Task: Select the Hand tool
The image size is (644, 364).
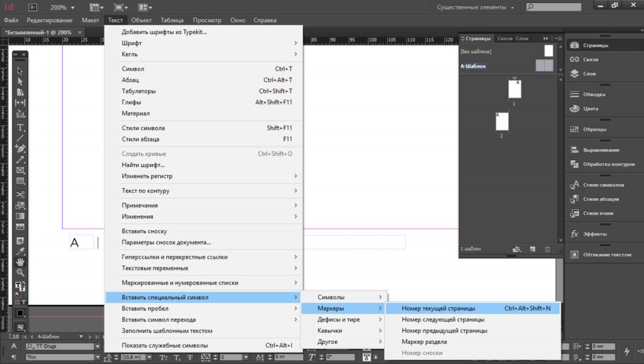Action: coord(20,262)
